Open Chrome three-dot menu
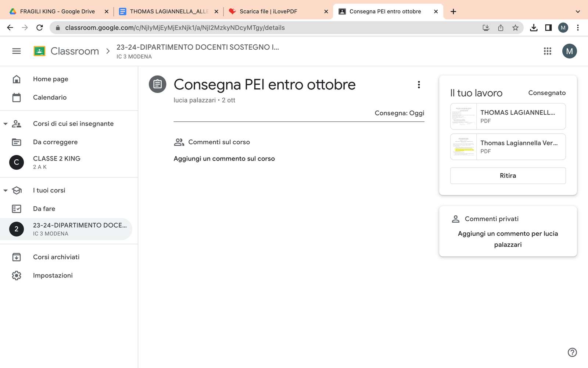This screenshot has width=588, height=368. point(578,28)
